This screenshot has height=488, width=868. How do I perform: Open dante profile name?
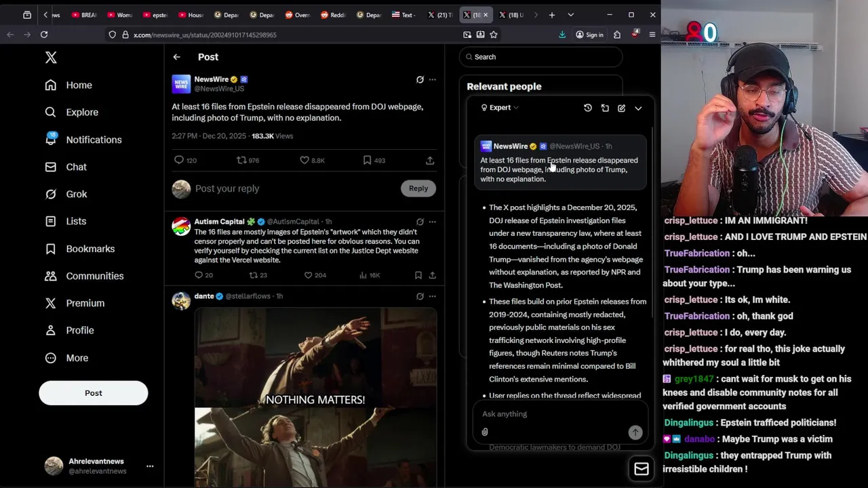[204, 296]
